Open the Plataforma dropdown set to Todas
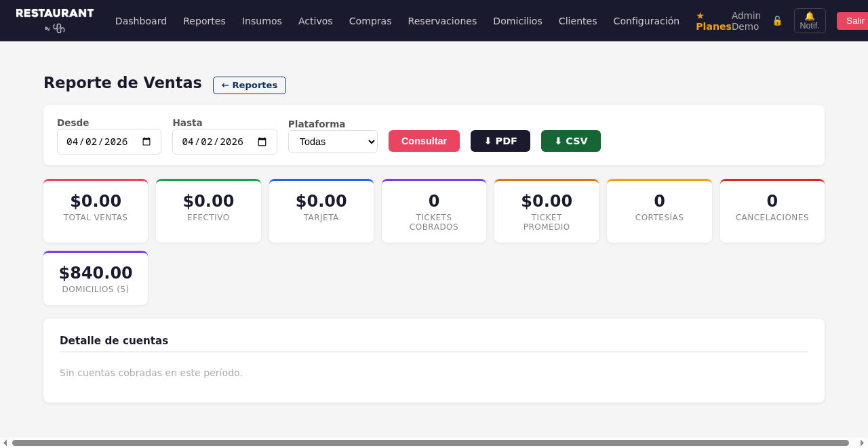The width and height of the screenshot is (868, 448). pyautogui.click(x=332, y=141)
